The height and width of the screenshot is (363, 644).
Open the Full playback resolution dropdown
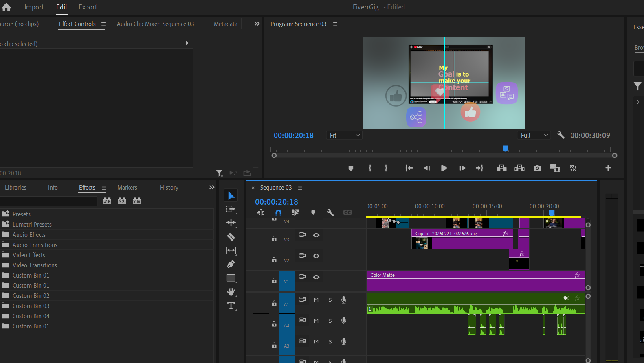[x=534, y=136]
